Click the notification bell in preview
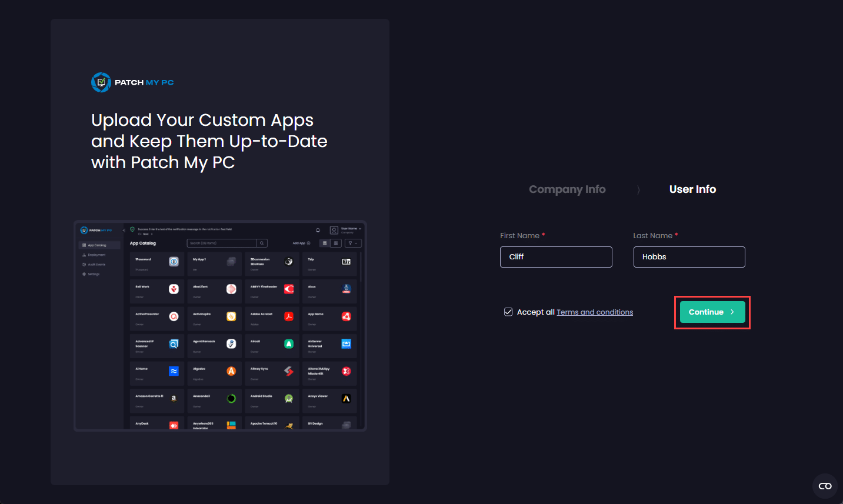The image size is (843, 504). point(318,230)
